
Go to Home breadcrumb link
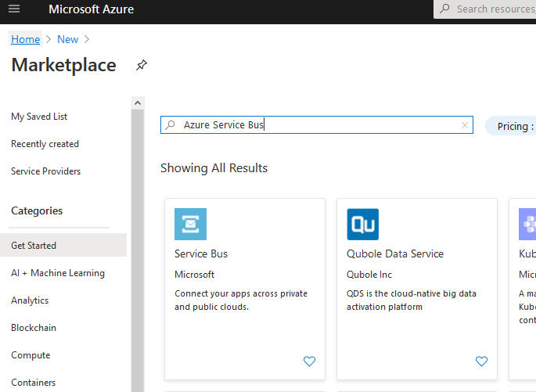tap(26, 39)
